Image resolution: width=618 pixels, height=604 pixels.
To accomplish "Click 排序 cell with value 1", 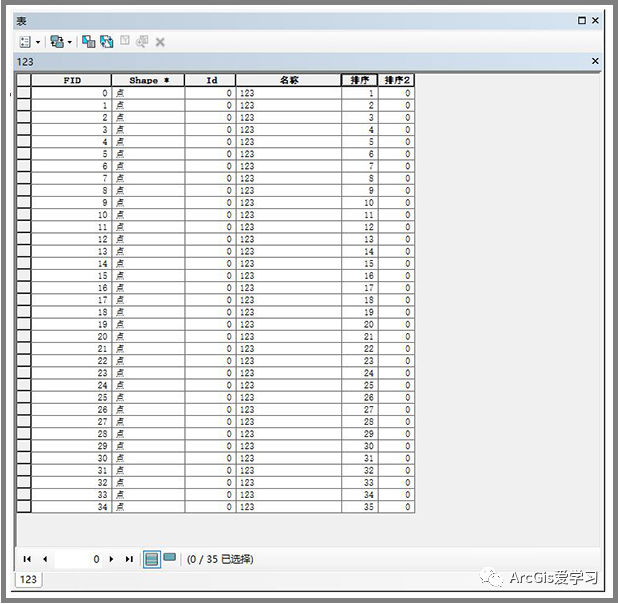I will [x=359, y=93].
